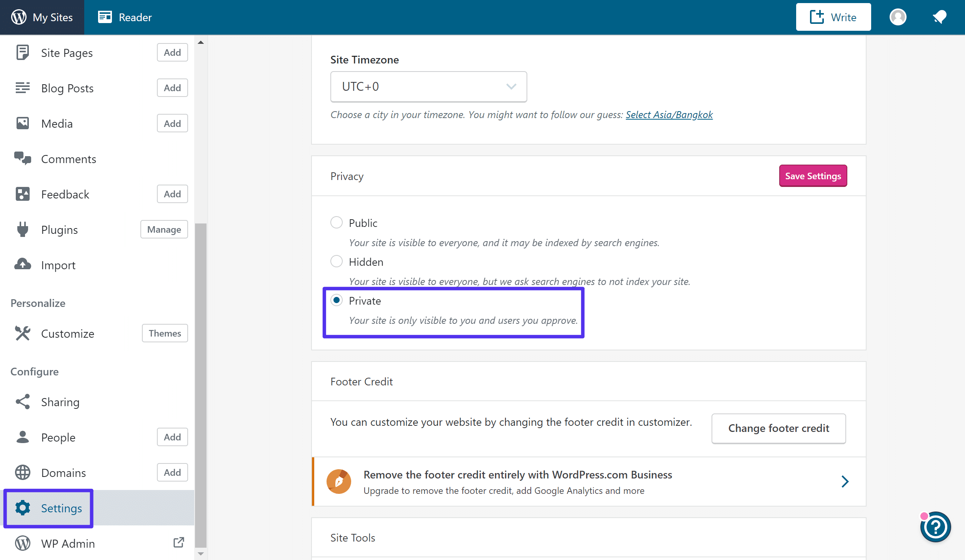Click the Sharing icon in sidebar
965x560 pixels.
pyautogui.click(x=23, y=402)
